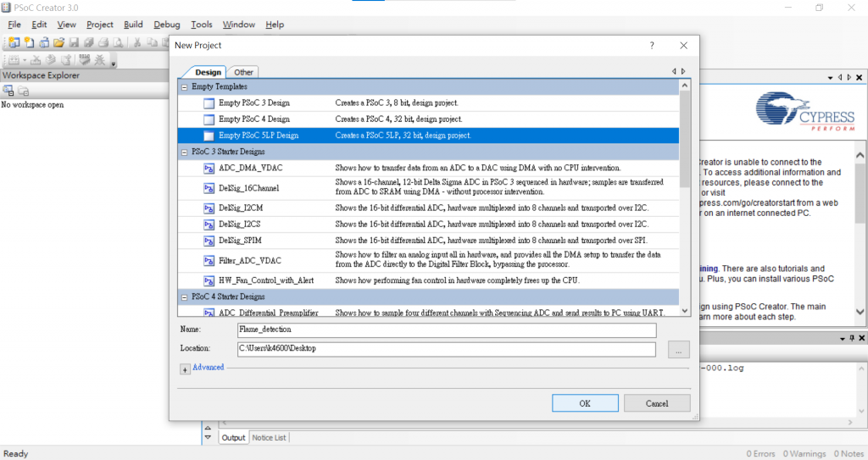Open the File menu

tap(14, 25)
